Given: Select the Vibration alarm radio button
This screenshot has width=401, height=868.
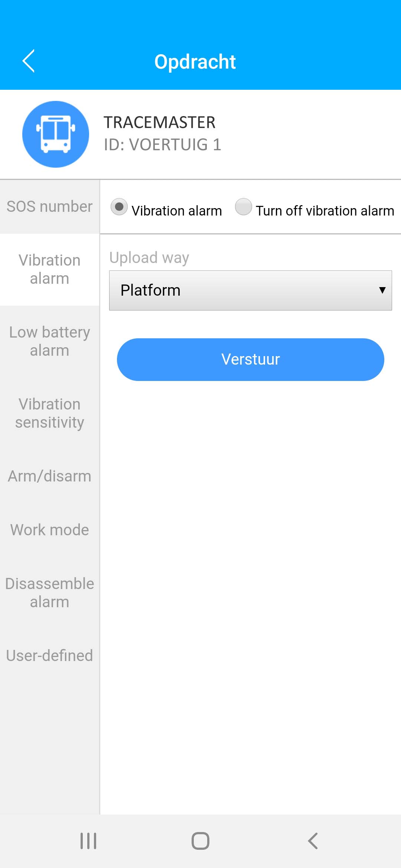Looking at the screenshot, I should pos(119,207).
